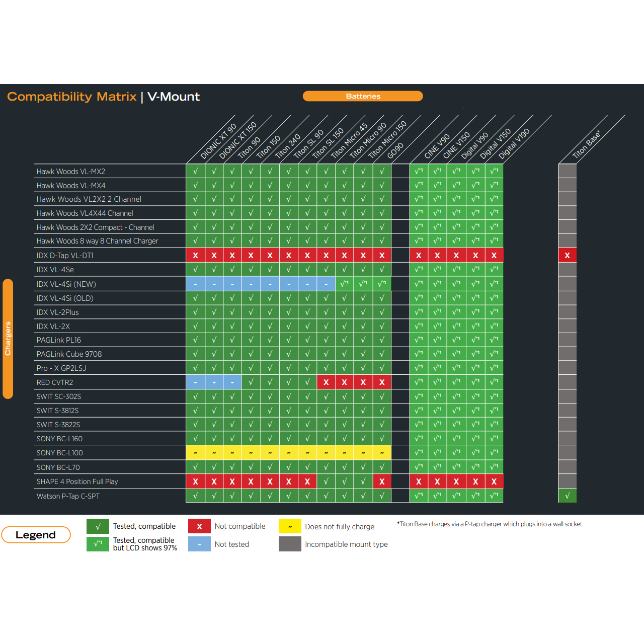Click the 'IDX VL-2X' row label
Image resolution: width=644 pixels, height=644 pixels.
pyautogui.click(x=53, y=327)
